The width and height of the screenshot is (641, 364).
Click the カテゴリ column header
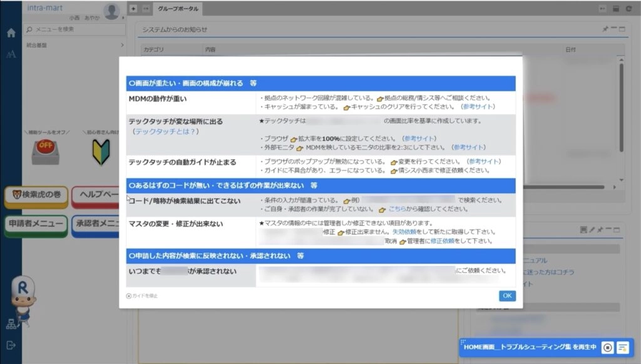pos(154,49)
